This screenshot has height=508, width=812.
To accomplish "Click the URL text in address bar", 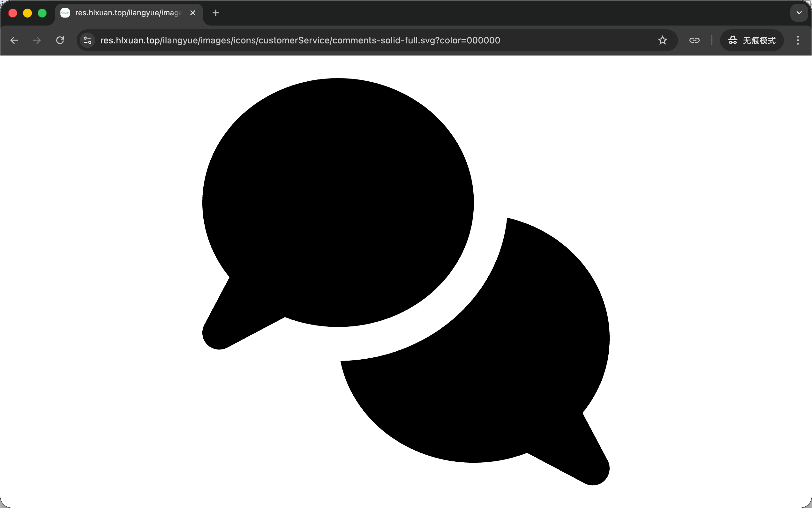I will pos(300,40).
